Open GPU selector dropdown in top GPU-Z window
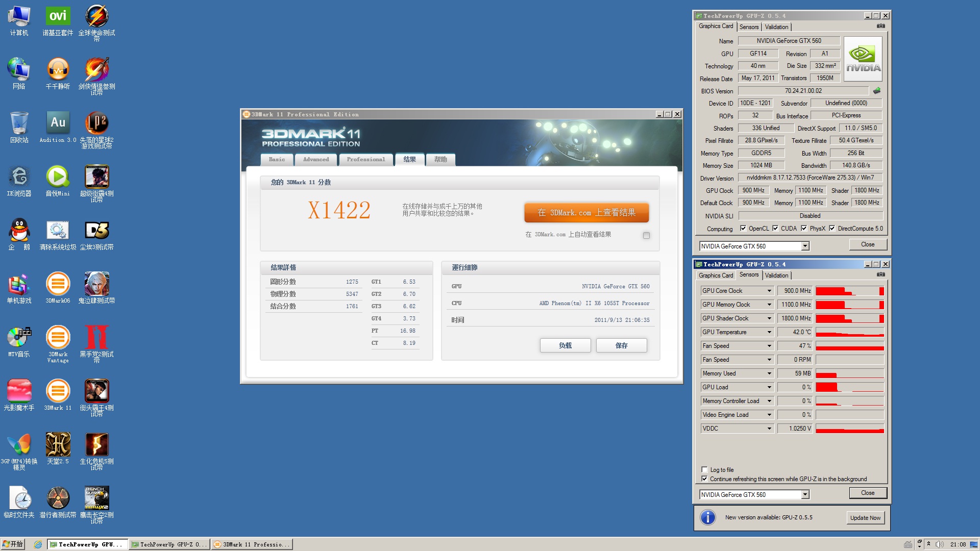 click(x=805, y=246)
